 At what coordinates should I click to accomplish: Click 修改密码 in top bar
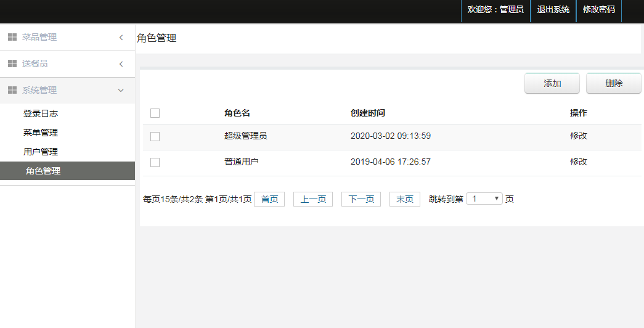click(x=599, y=10)
